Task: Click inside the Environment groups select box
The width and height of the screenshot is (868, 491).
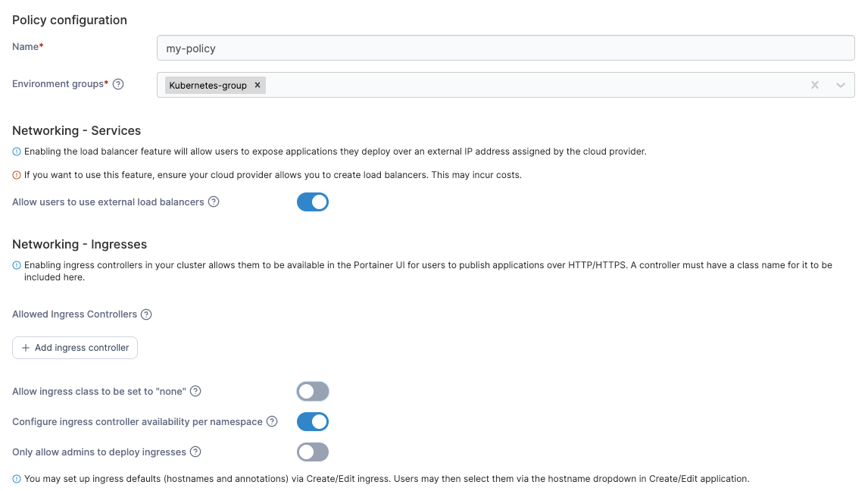Action: [x=530, y=85]
